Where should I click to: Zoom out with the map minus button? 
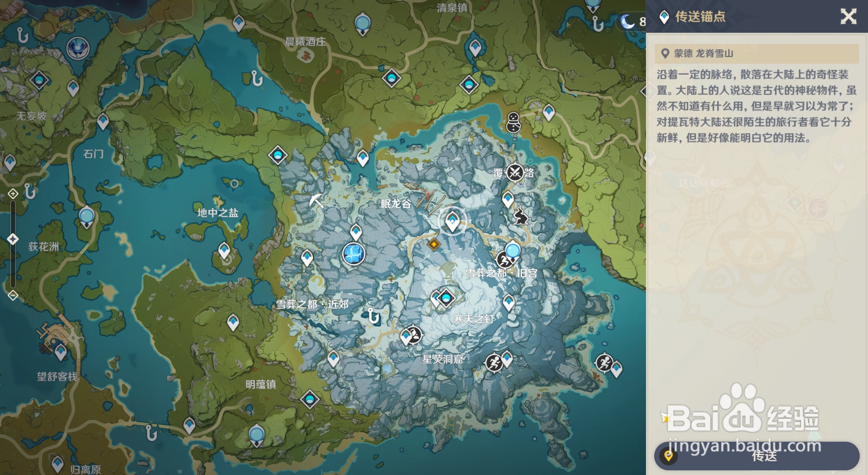(13, 295)
